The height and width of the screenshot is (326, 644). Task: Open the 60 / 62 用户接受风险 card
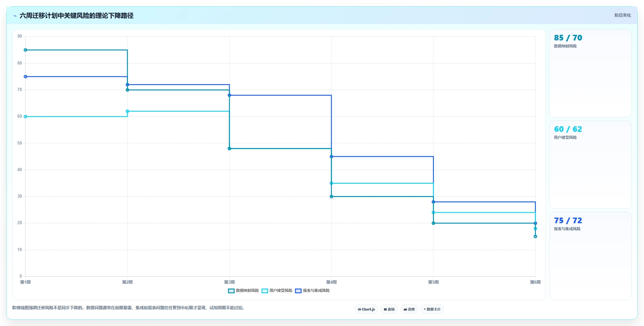[x=590, y=164]
